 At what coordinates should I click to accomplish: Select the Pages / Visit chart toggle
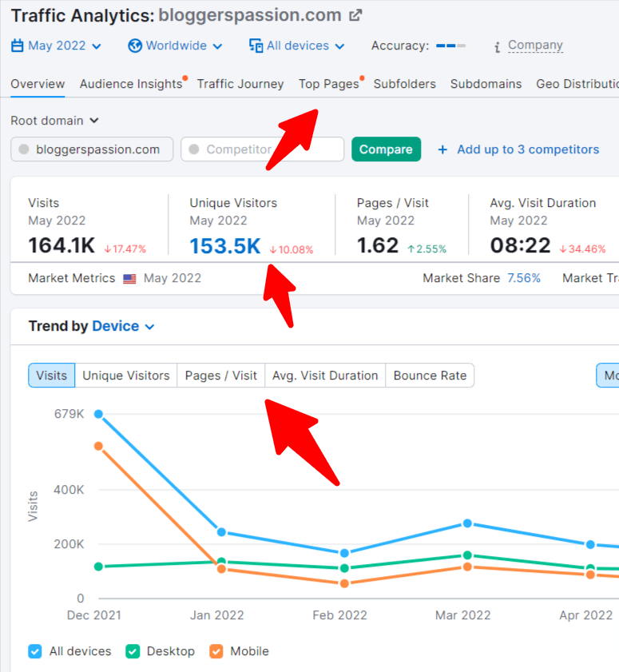pos(221,376)
